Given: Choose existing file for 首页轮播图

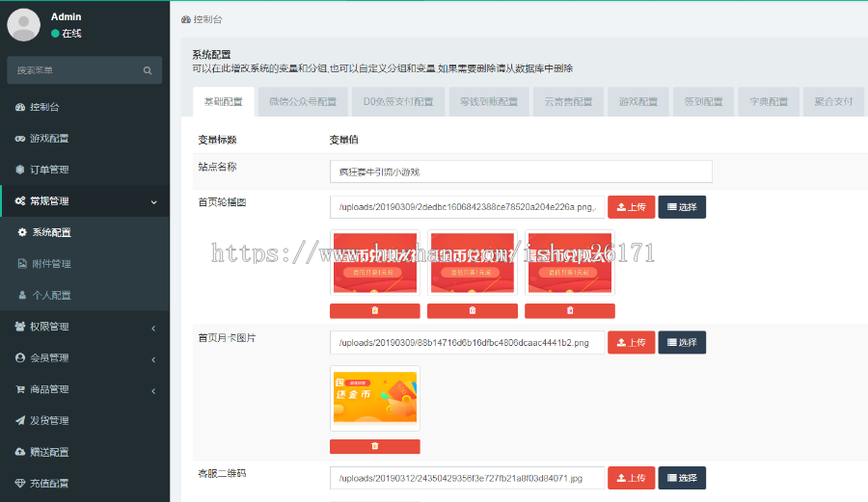Looking at the screenshot, I should coord(682,207).
